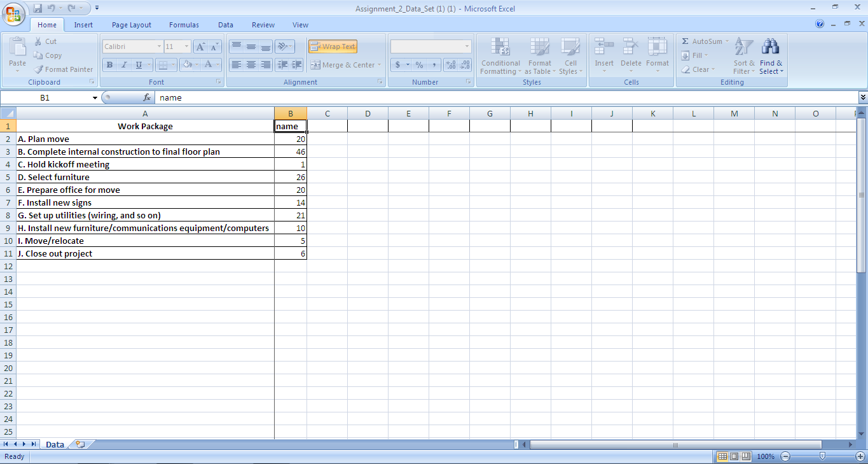Toggle Align Text Right
Viewport: 868px width, 464px height.
pos(265,65)
